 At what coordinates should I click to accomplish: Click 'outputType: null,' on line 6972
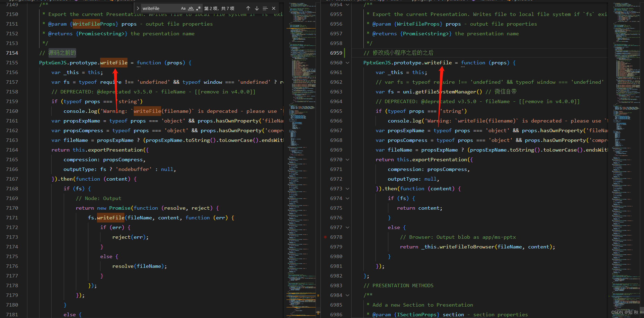[x=414, y=179]
